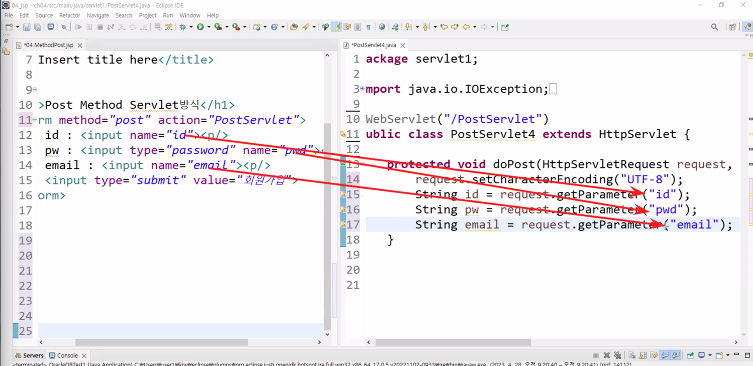Open the Help menu
The image size is (753, 366).
point(212,15)
